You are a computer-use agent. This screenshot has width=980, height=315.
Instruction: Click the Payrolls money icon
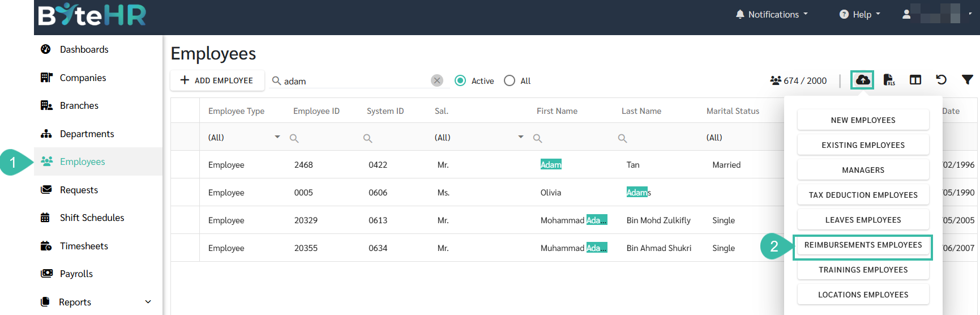[x=46, y=274]
